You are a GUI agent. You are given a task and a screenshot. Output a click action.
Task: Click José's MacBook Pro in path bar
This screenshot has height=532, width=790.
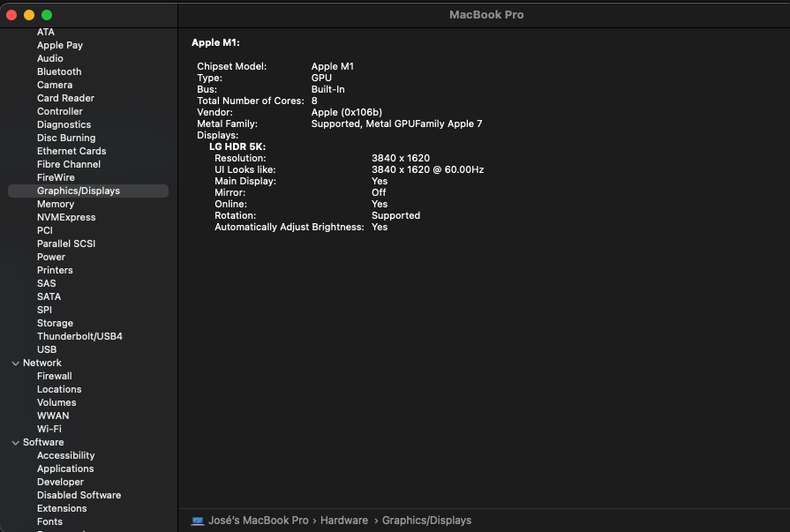pyautogui.click(x=258, y=521)
